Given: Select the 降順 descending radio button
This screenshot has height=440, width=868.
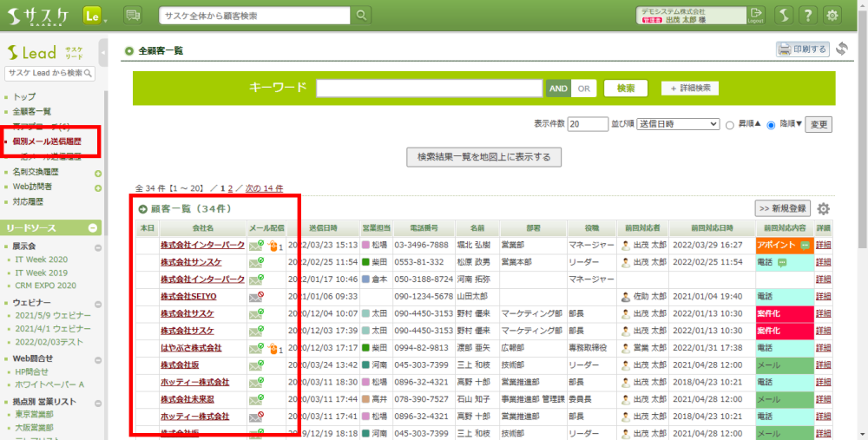Looking at the screenshot, I should [x=771, y=125].
